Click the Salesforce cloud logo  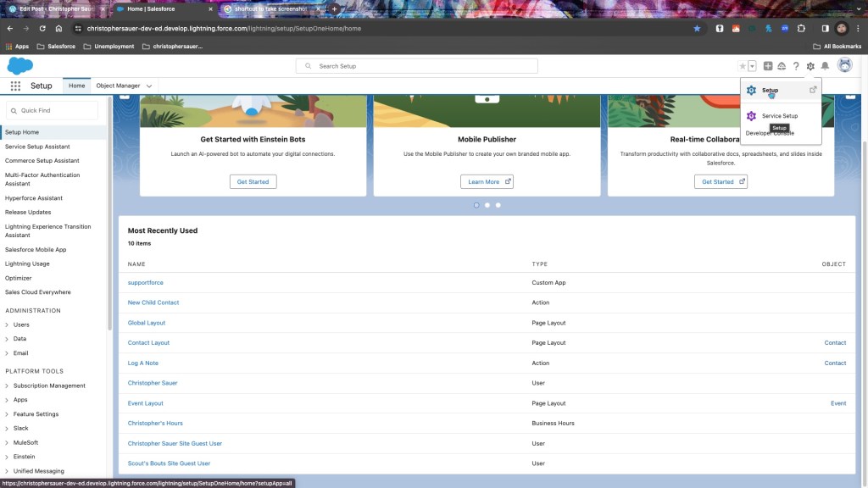pos(20,66)
